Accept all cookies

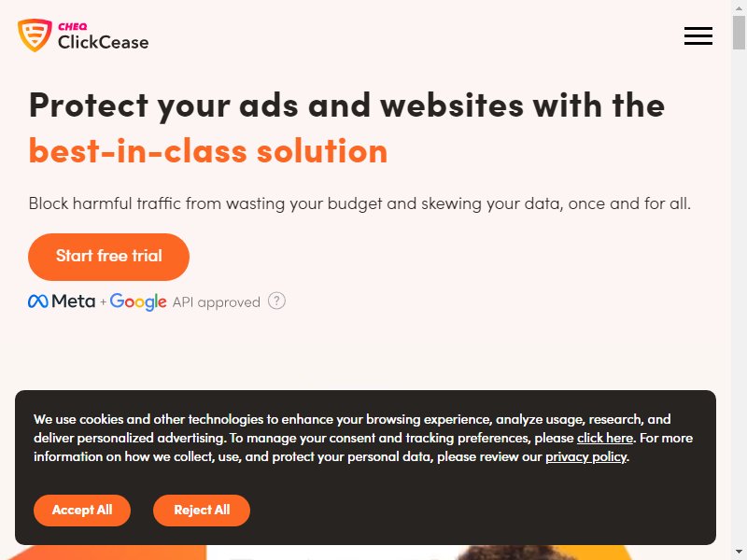pos(82,510)
